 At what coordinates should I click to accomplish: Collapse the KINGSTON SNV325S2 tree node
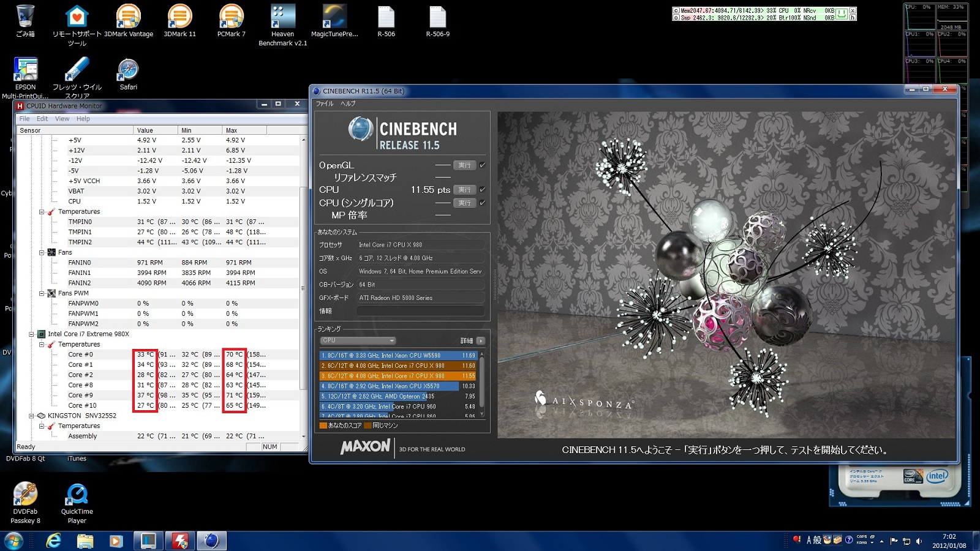click(31, 416)
